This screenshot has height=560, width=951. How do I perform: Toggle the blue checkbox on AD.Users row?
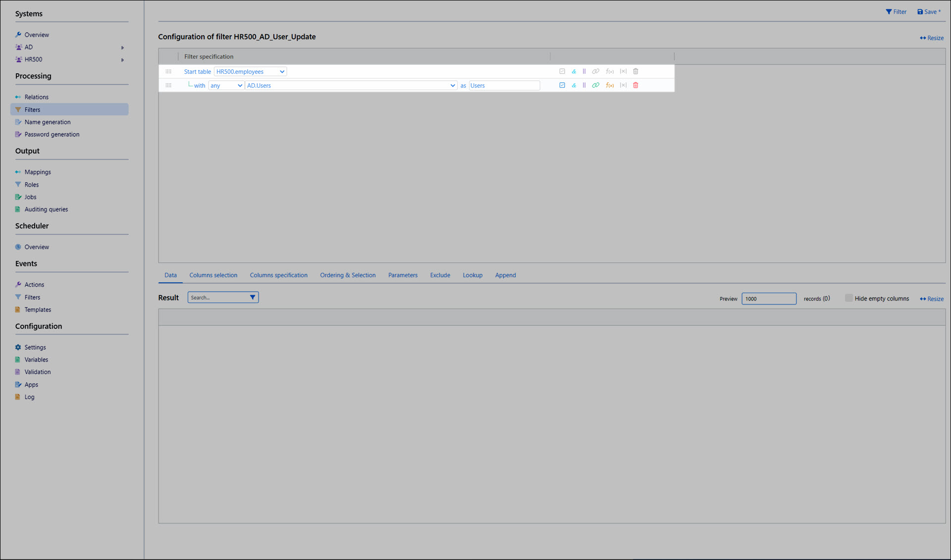562,85
